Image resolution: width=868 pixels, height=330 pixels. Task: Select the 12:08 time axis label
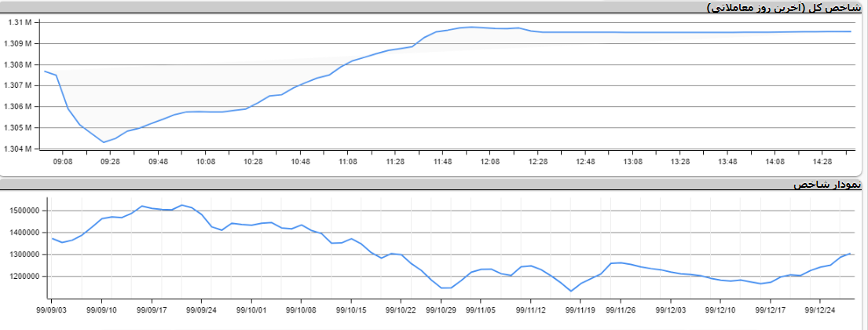(x=490, y=161)
